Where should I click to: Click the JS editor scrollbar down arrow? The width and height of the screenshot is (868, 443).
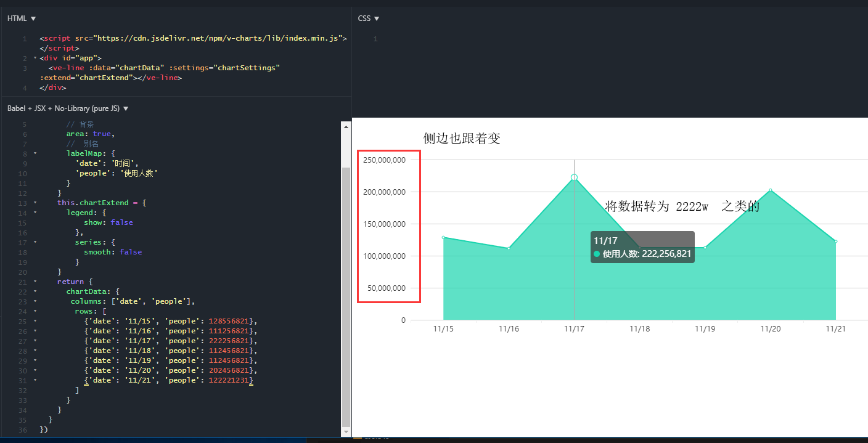(346, 432)
